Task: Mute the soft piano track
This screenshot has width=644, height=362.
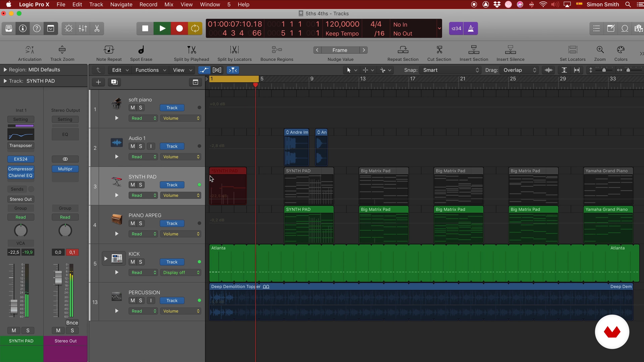Action: tap(133, 108)
